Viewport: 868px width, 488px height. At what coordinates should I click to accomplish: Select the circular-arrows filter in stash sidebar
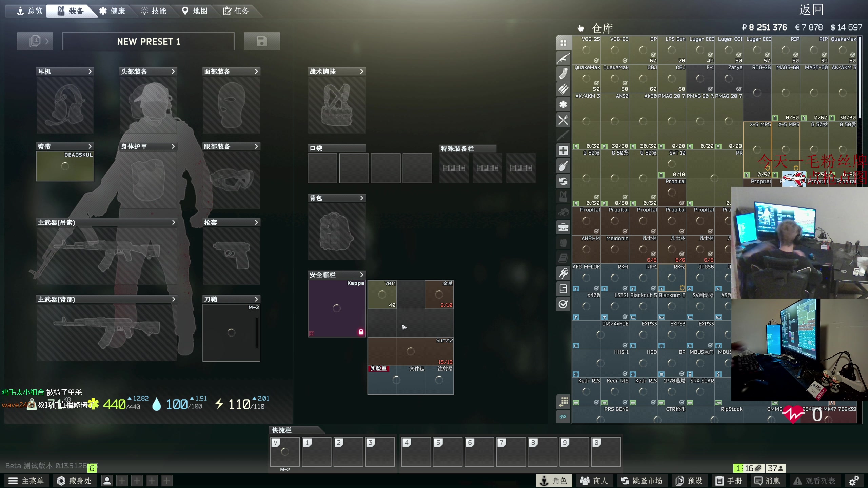563,181
